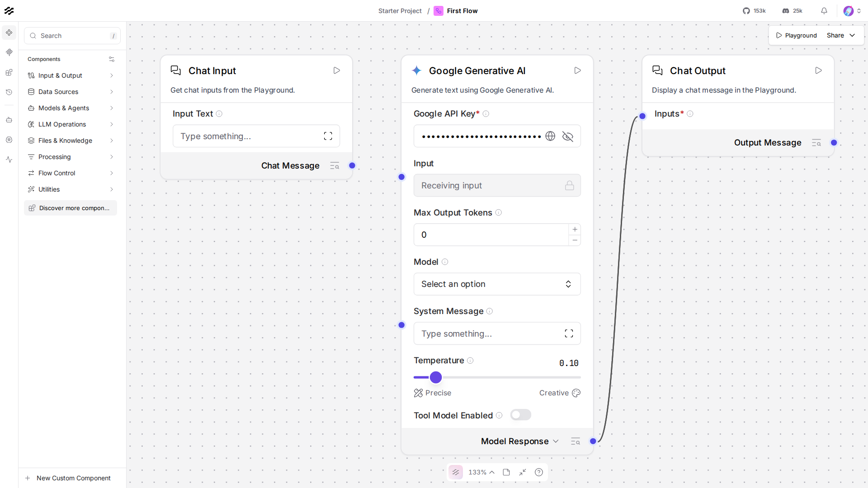Expand the System Message field editor icon
The width and height of the screenshot is (868, 488).
click(569, 333)
